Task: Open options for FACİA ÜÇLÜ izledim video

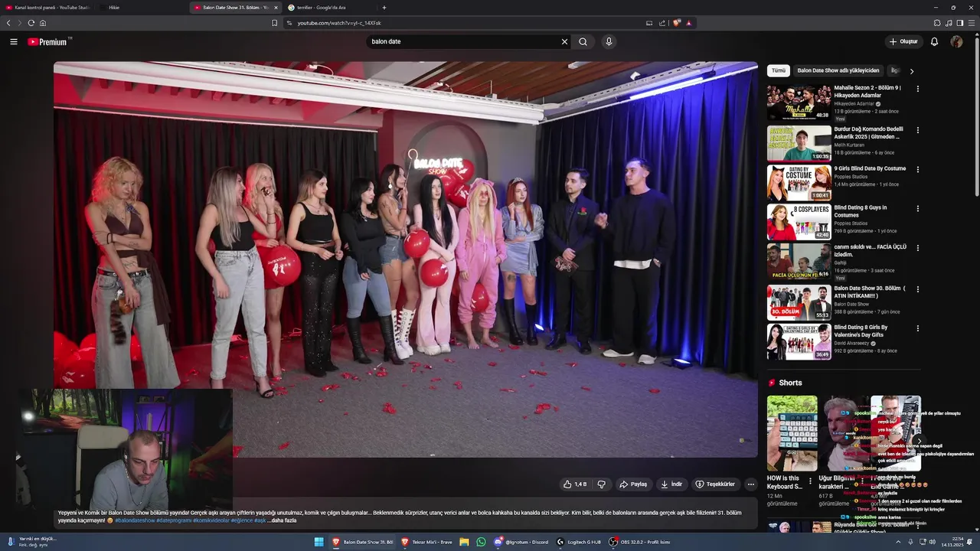Action: click(x=918, y=248)
